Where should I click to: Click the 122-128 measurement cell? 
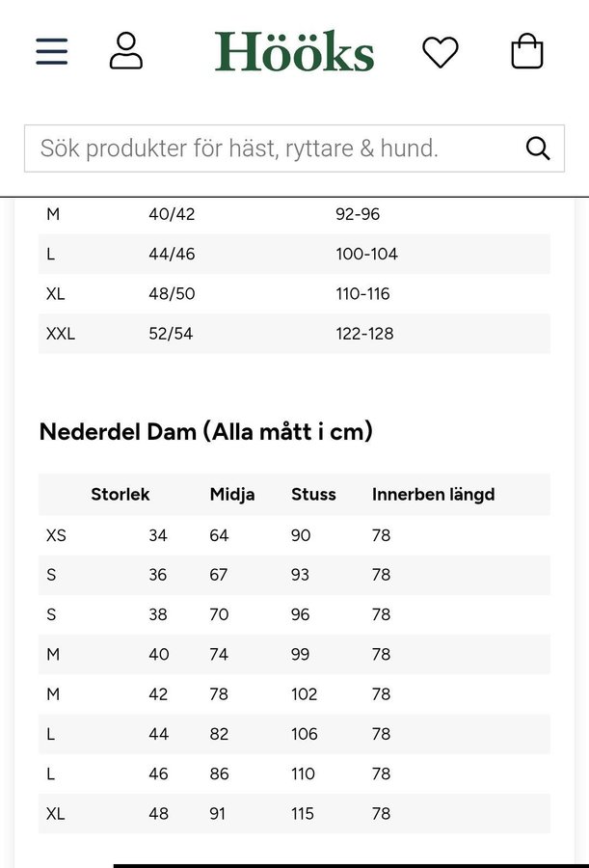tap(364, 334)
